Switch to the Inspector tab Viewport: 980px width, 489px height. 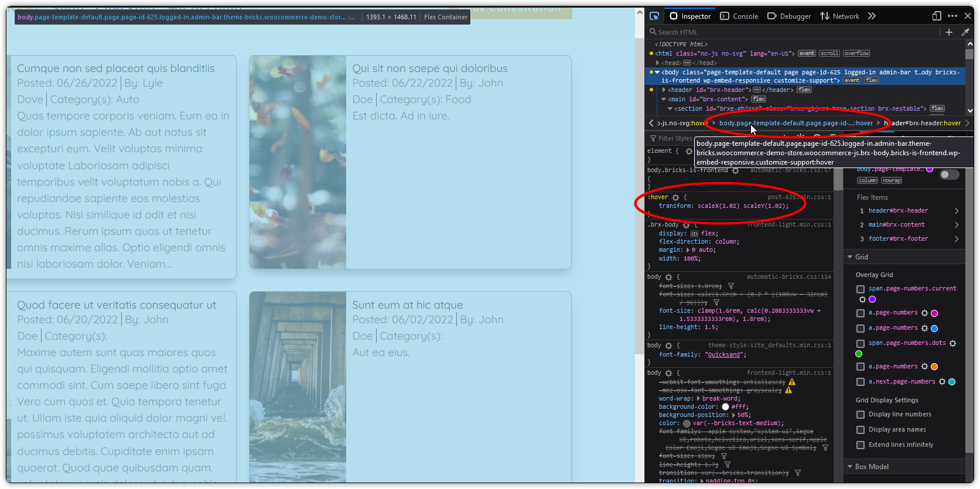[x=690, y=16]
